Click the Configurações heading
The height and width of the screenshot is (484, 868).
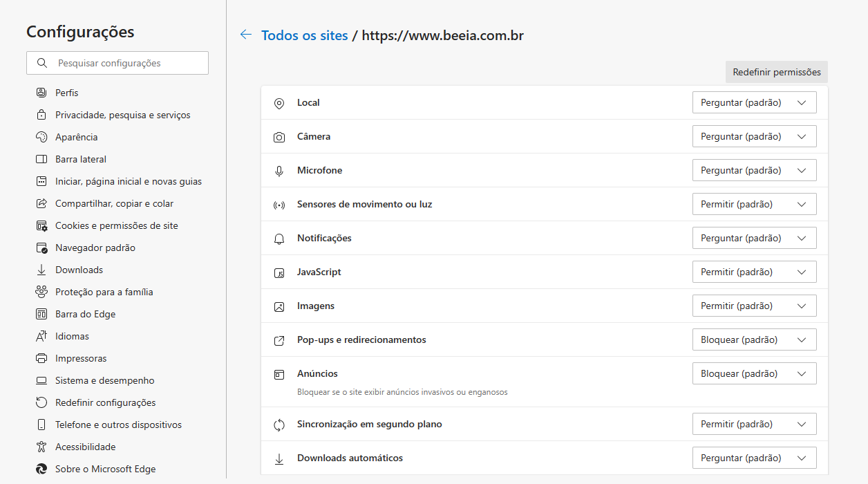80,32
